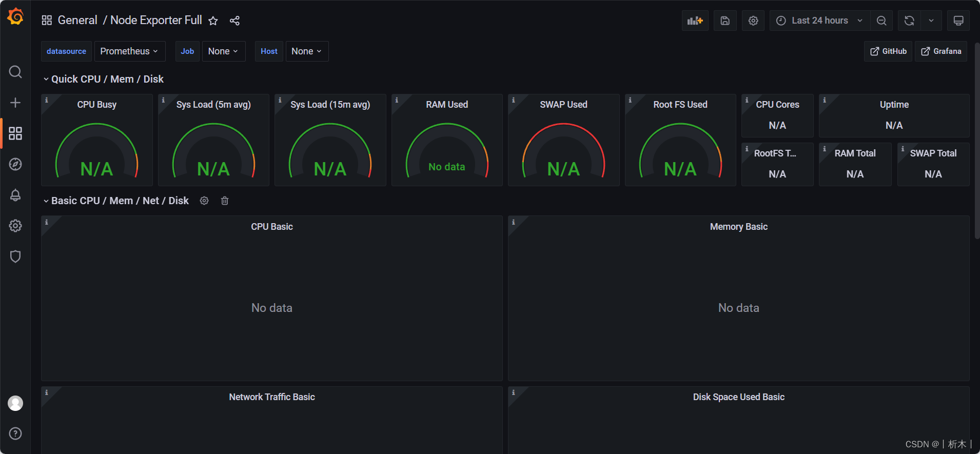Open Server Admin shield icon
The image size is (980, 454).
point(15,256)
